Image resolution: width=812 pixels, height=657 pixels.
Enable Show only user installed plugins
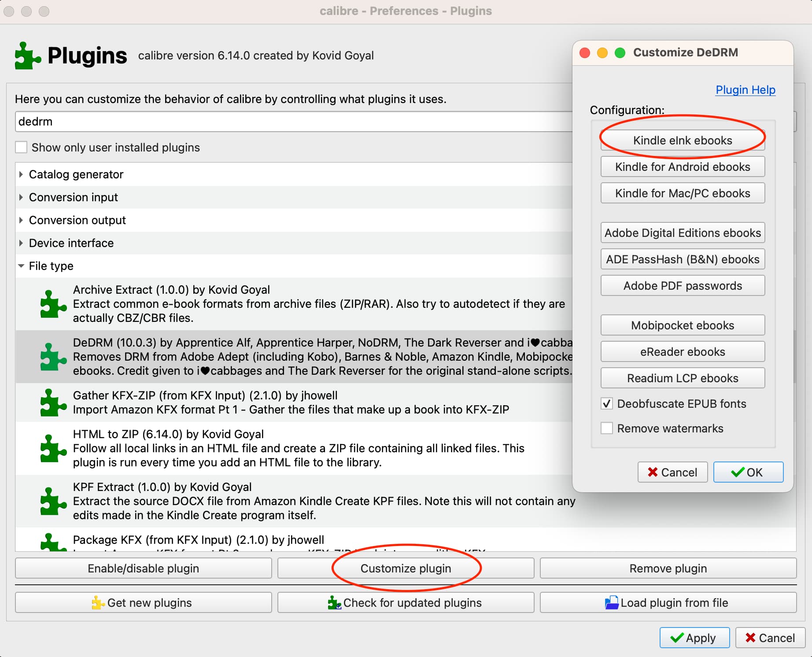(21, 147)
